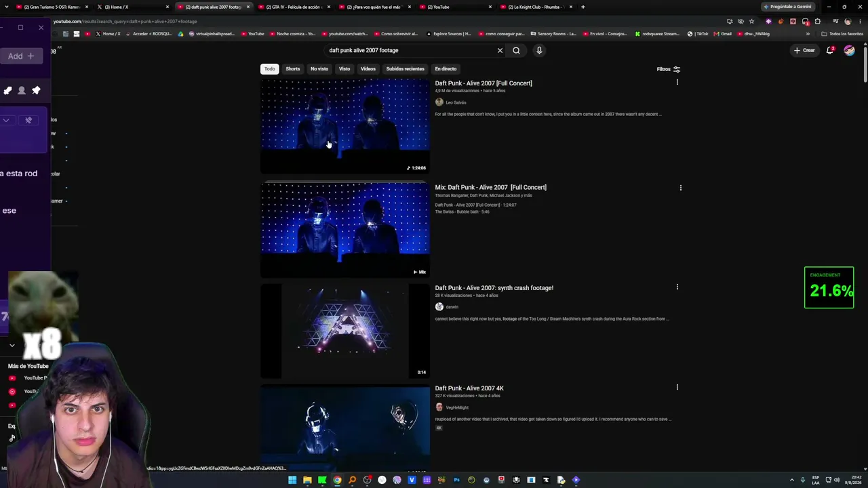Switch to the GTA IV - Película de acción tab
868x488 pixels.
pyautogui.click(x=294, y=7)
